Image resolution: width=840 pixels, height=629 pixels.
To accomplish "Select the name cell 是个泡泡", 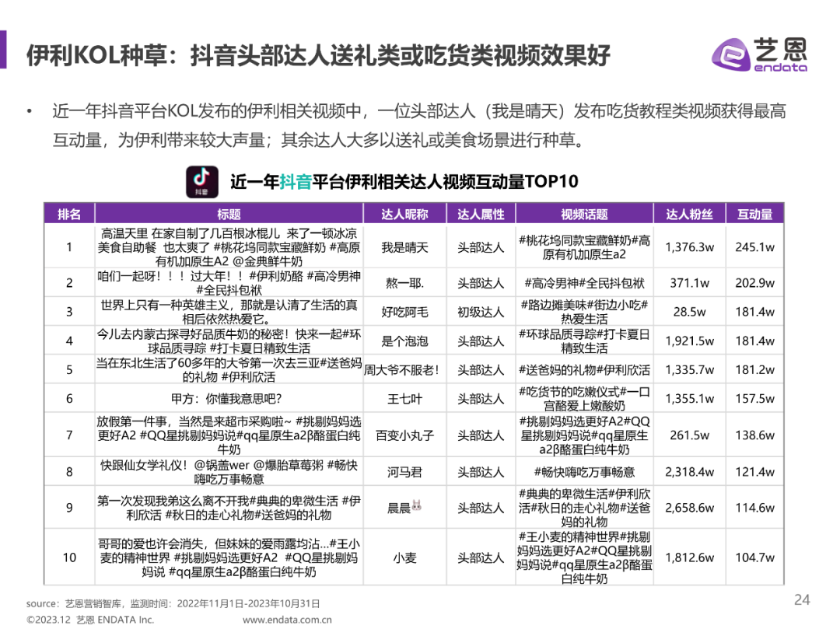I will [405, 341].
